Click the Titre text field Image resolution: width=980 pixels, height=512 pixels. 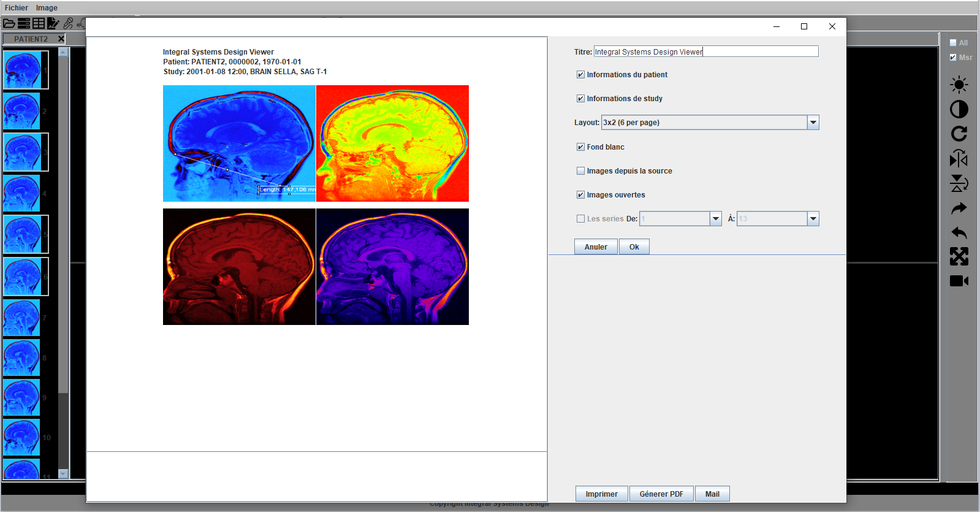click(706, 52)
